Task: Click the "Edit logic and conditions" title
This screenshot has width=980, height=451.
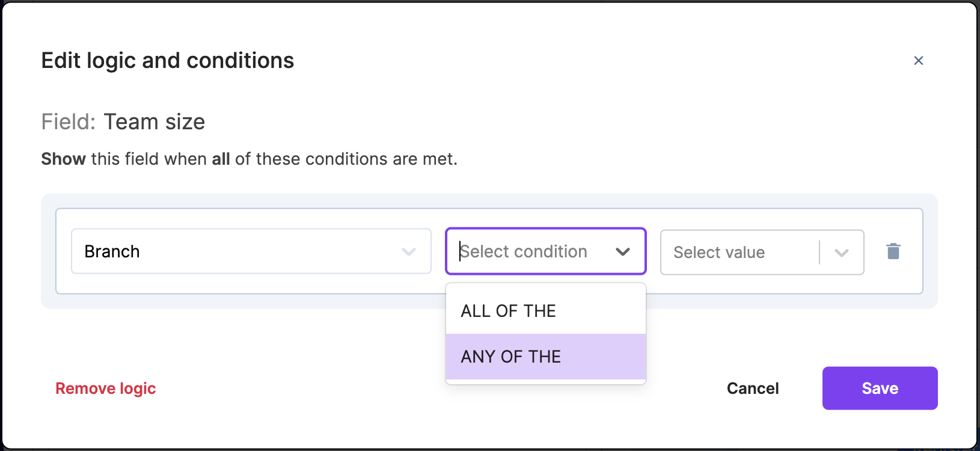Action: (167, 60)
